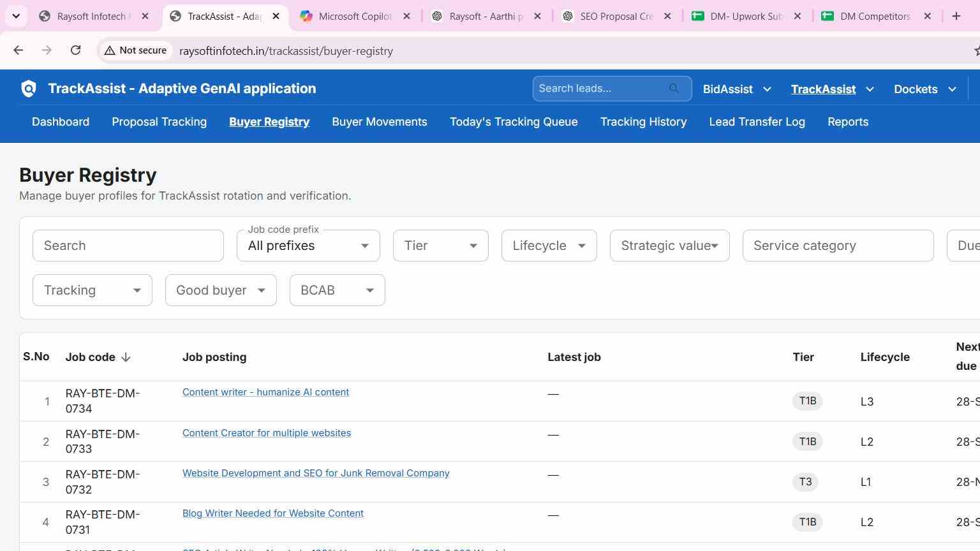Open the BCAB filter dropdown
The height and width of the screenshot is (551, 980).
click(337, 290)
